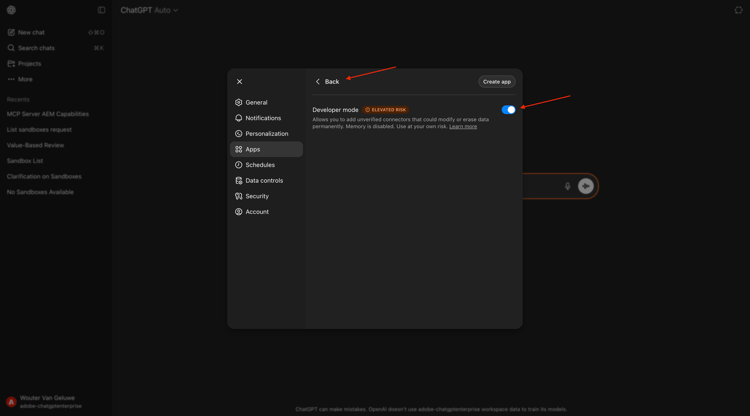Click the temporary chat icon top right
This screenshot has width=750, height=416.
click(738, 10)
